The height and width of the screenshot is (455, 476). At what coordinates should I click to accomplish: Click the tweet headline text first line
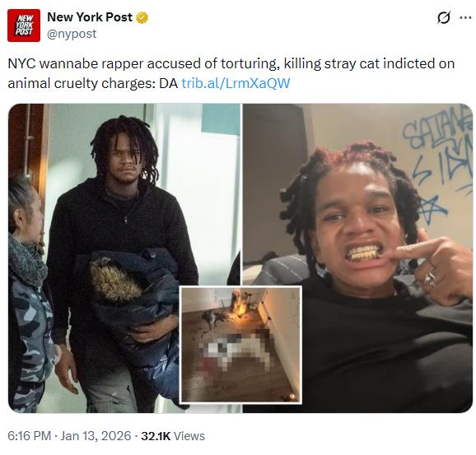coord(231,63)
